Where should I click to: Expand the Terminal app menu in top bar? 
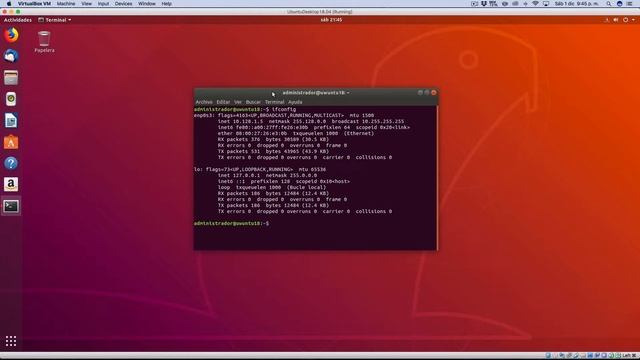tap(55, 20)
